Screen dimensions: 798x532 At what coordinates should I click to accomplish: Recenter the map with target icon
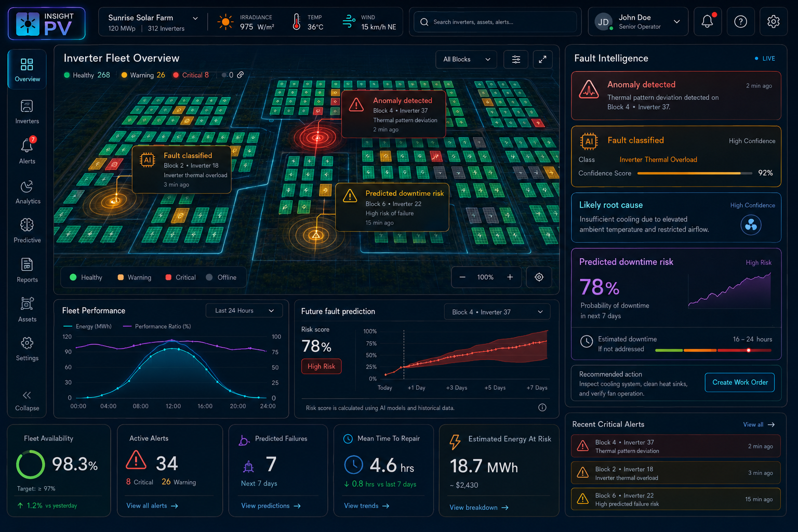pyautogui.click(x=539, y=277)
